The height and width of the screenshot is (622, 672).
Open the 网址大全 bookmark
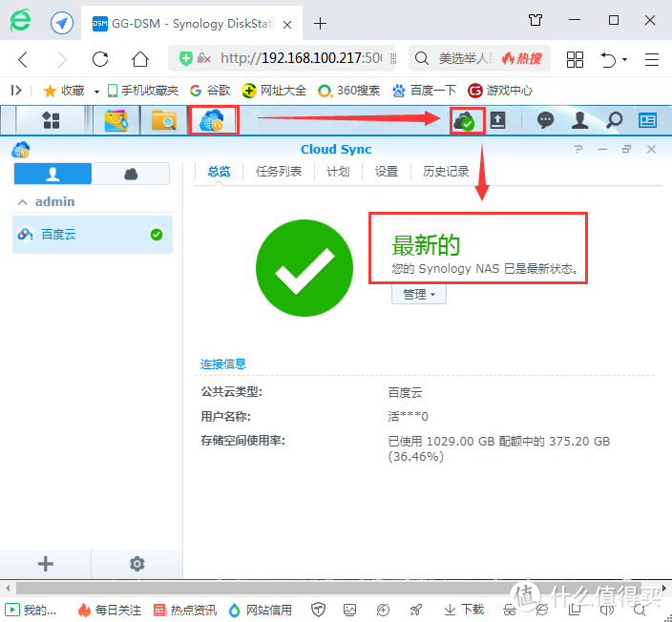(274, 91)
